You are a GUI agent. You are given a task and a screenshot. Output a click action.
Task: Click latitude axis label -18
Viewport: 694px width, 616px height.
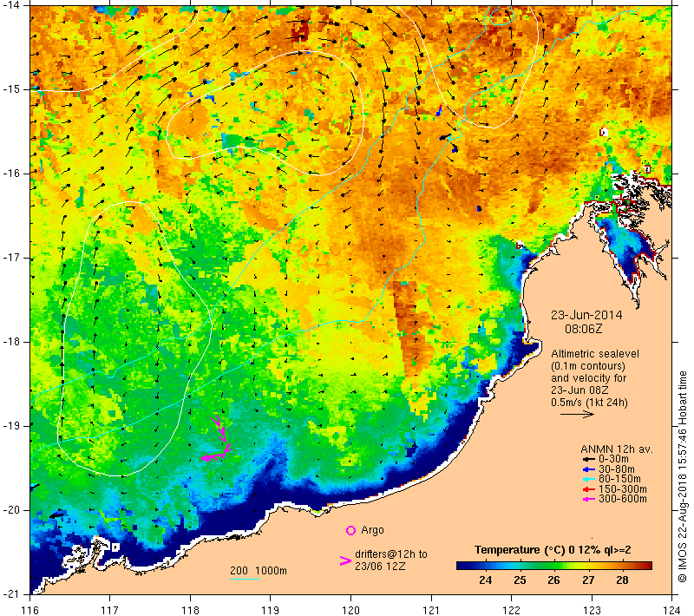[11, 342]
